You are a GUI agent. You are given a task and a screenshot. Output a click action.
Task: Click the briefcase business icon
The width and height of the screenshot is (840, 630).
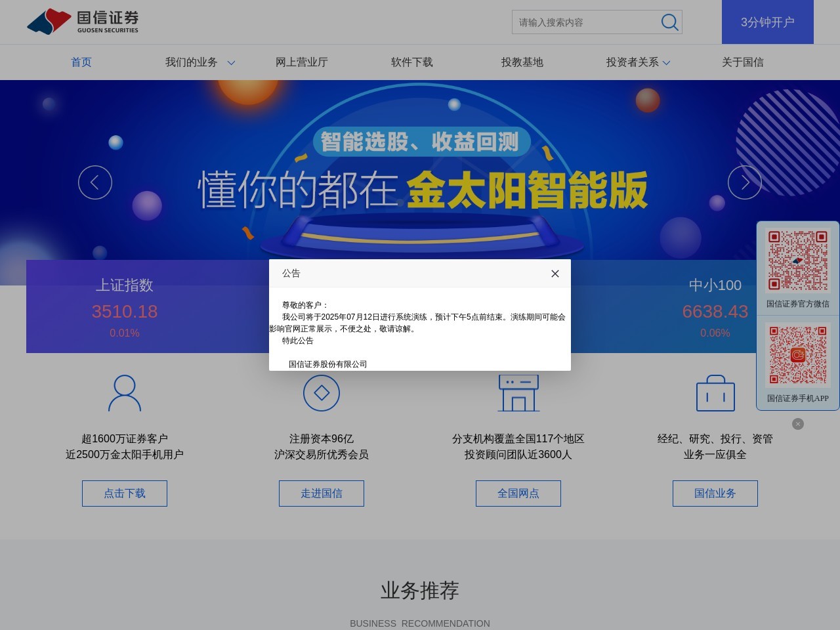715,393
